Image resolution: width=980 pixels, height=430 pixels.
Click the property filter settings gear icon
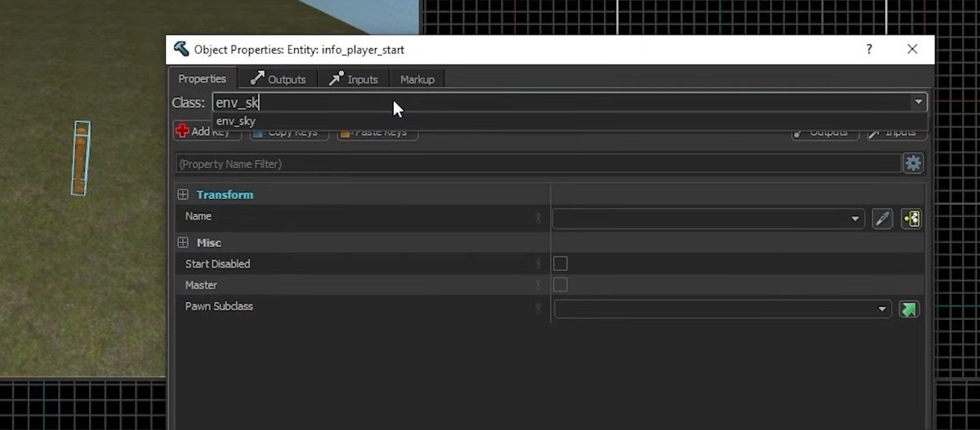pos(912,163)
